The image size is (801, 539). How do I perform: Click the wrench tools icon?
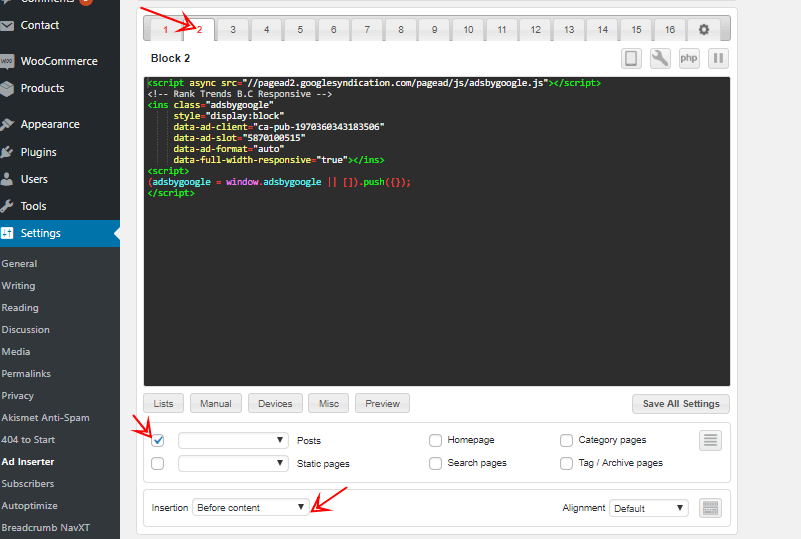point(660,58)
